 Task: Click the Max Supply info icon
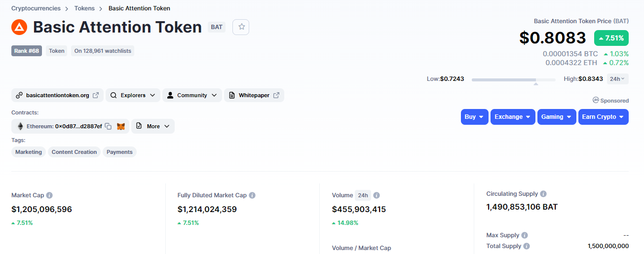click(525, 235)
